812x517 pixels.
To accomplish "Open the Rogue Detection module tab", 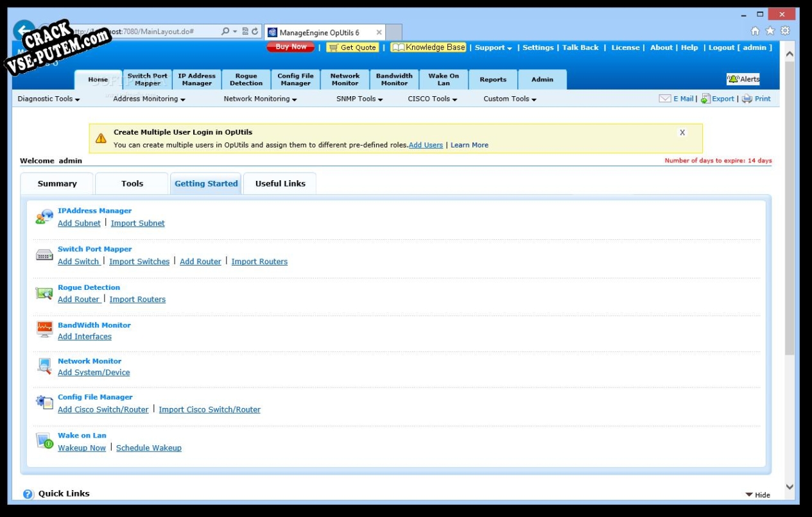I will click(x=246, y=80).
